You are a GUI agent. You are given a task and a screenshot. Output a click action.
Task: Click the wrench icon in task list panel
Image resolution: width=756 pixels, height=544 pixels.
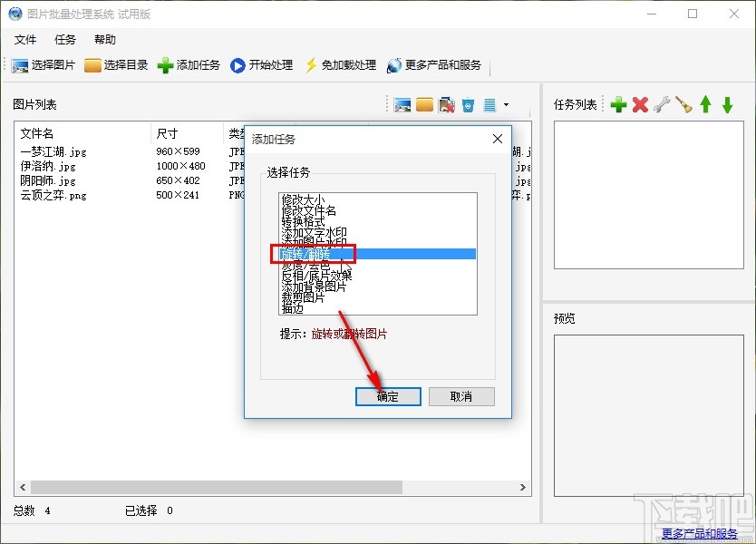(663, 103)
